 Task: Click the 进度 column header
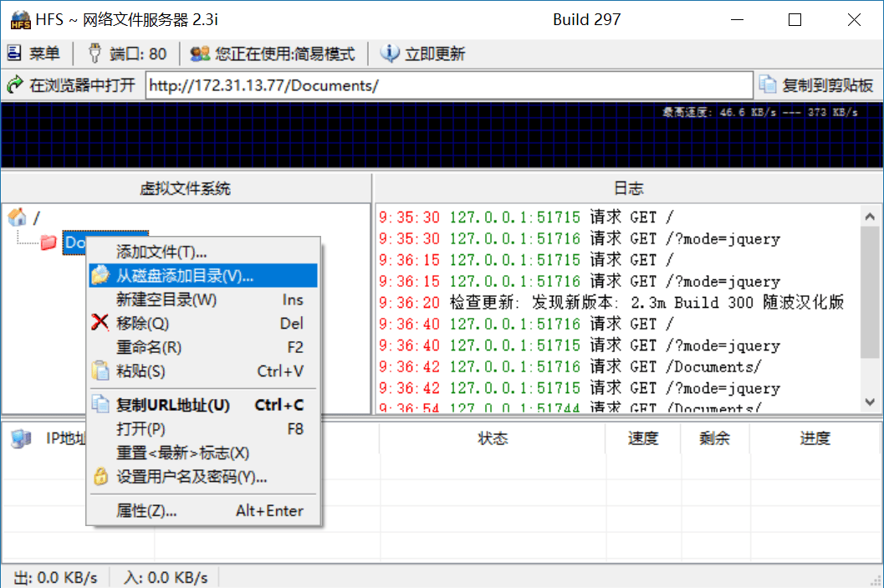815,438
